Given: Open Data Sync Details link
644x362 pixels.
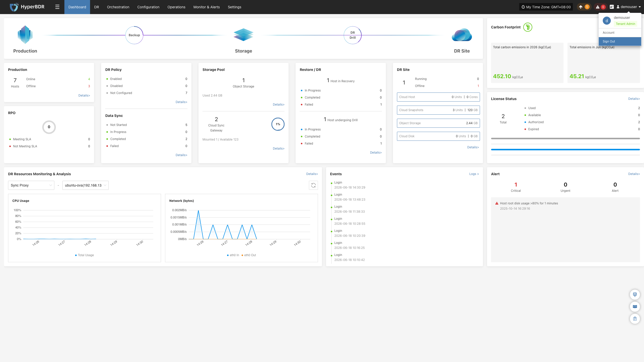Looking at the screenshot, I should point(181,155).
